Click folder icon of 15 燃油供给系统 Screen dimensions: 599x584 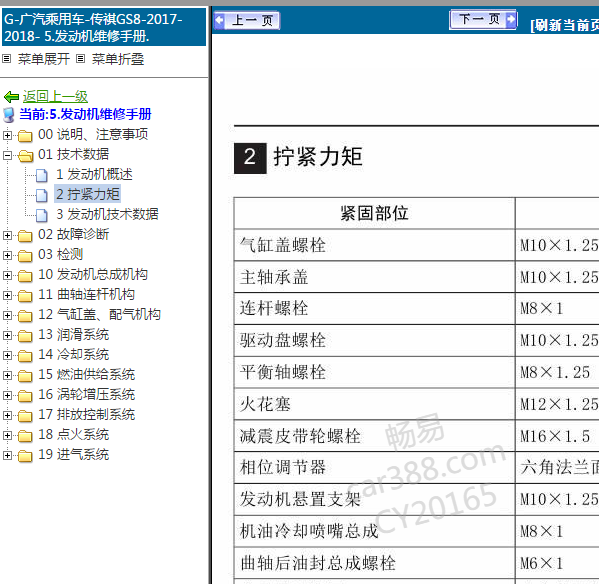coord(25,376)
